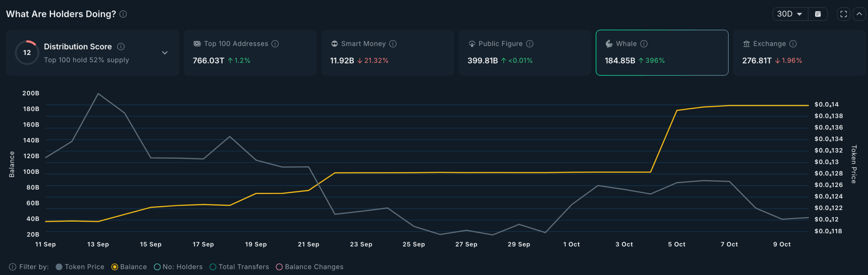Click Public Figure info icon
This screenshot has width=868, height=275.
point(530,44)
